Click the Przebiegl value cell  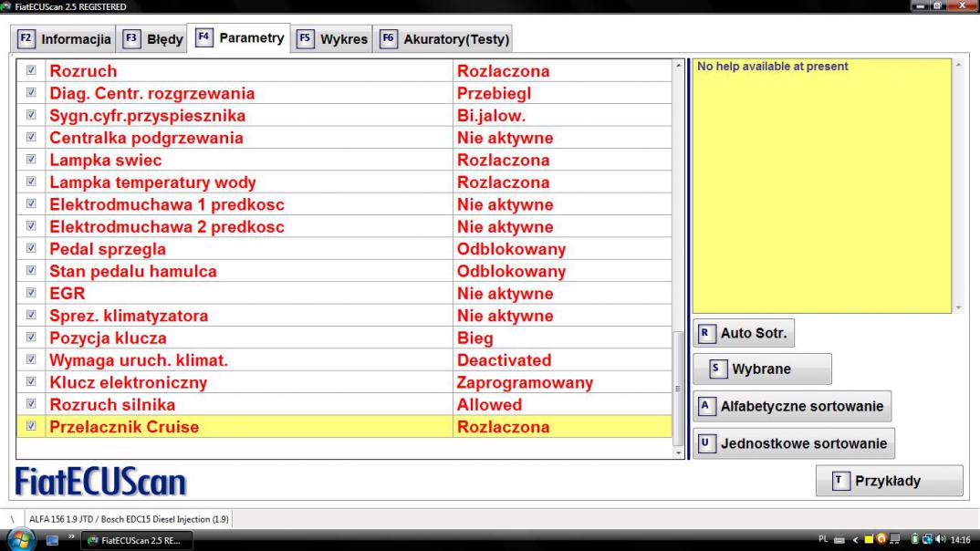point(562,93)
